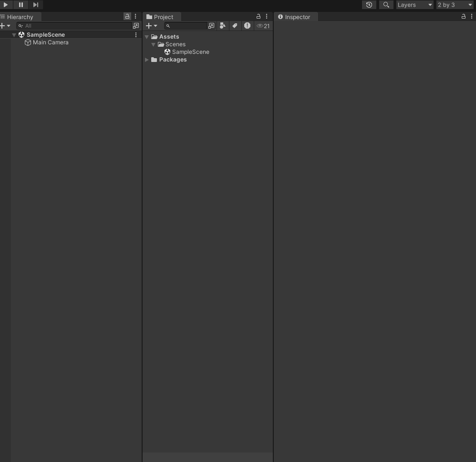Open the global search magnifier icon

click(x=386, y=5)
